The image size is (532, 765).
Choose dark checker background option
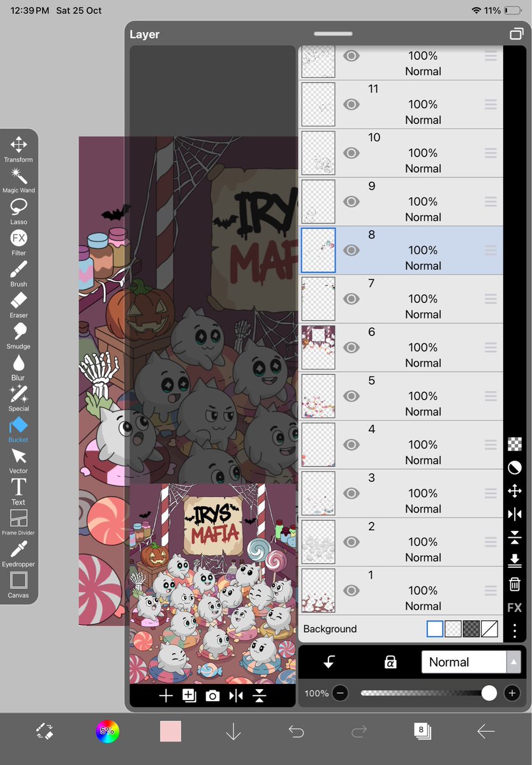(471, 629)
